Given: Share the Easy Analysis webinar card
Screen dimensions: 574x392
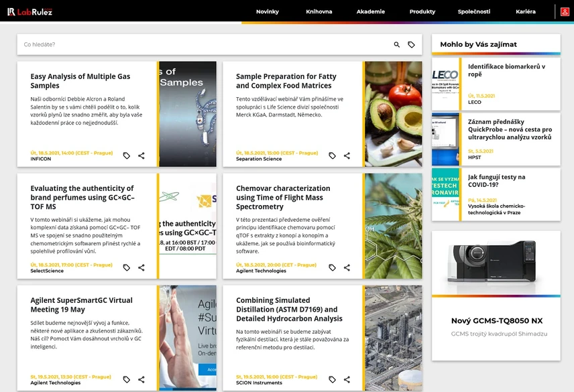Looking at the screenshot, I should point(141,156).
